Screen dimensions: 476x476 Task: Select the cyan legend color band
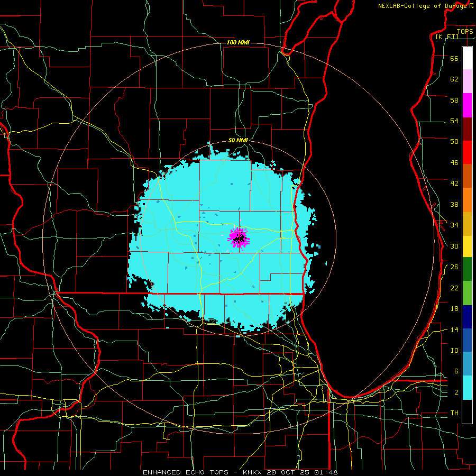467,388
